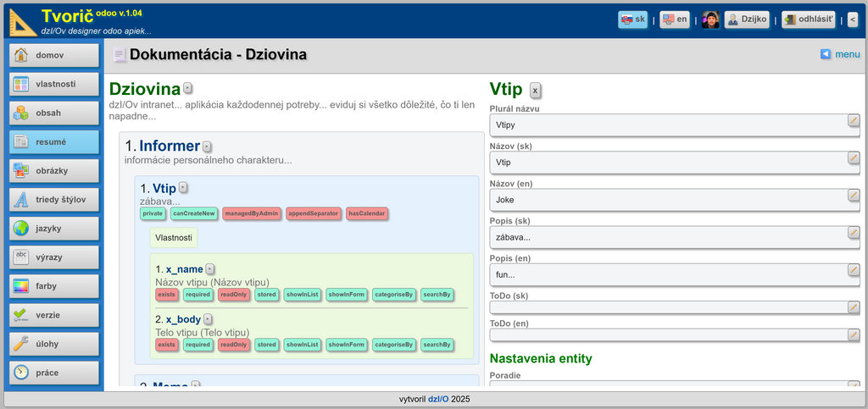
Task: Switch language to en
Action: point(675,19)
